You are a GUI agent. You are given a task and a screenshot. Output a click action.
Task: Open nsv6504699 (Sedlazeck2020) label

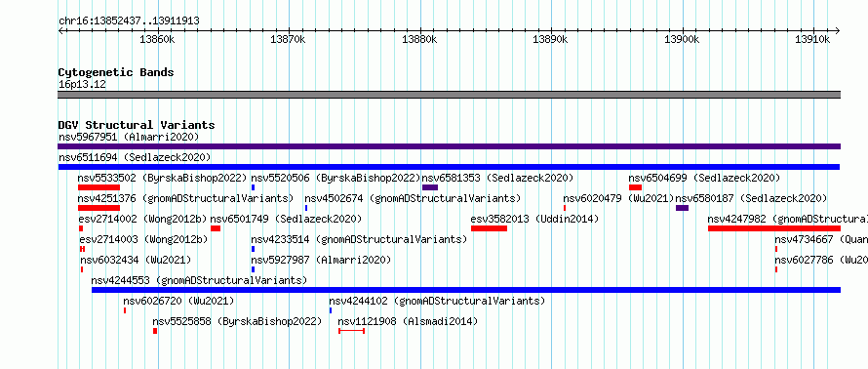pyautogui.click(x=704, y=178)
